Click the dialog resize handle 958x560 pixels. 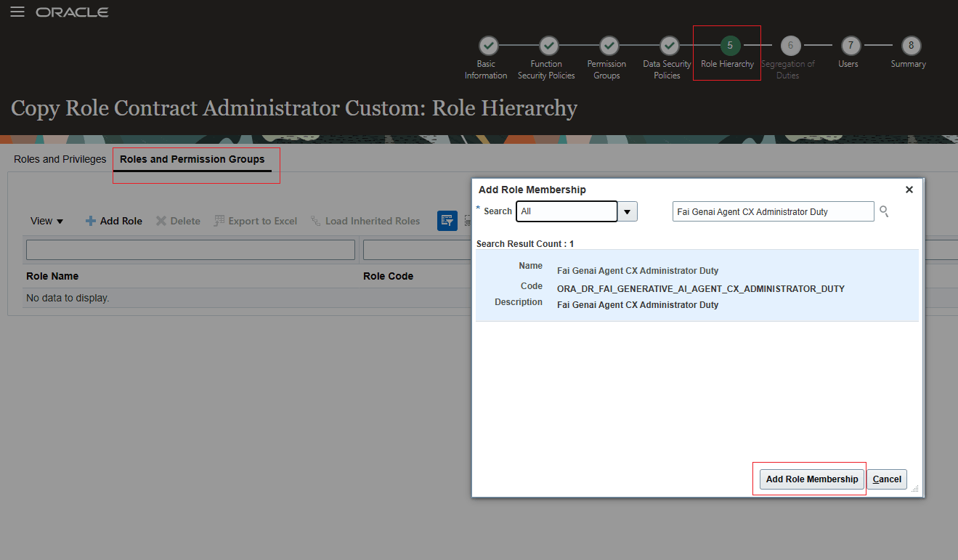point(915,490)
